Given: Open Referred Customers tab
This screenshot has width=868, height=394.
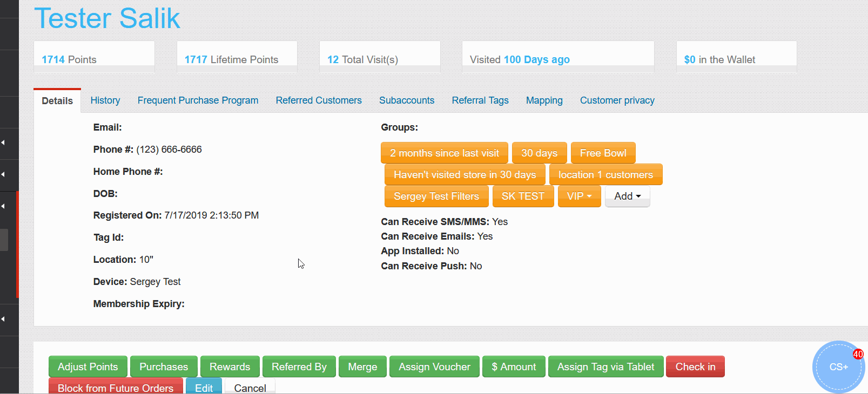Looking at the screenshot, I should click(319, 100).
